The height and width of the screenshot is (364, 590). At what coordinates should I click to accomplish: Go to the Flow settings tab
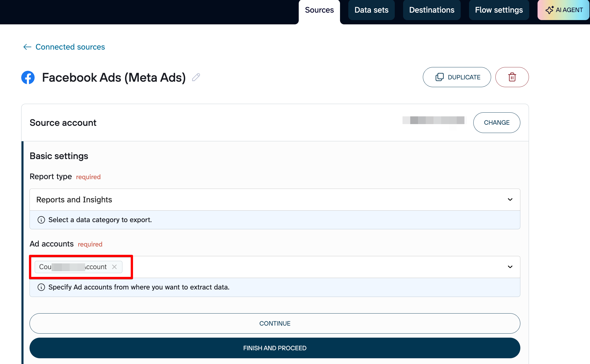499,10
